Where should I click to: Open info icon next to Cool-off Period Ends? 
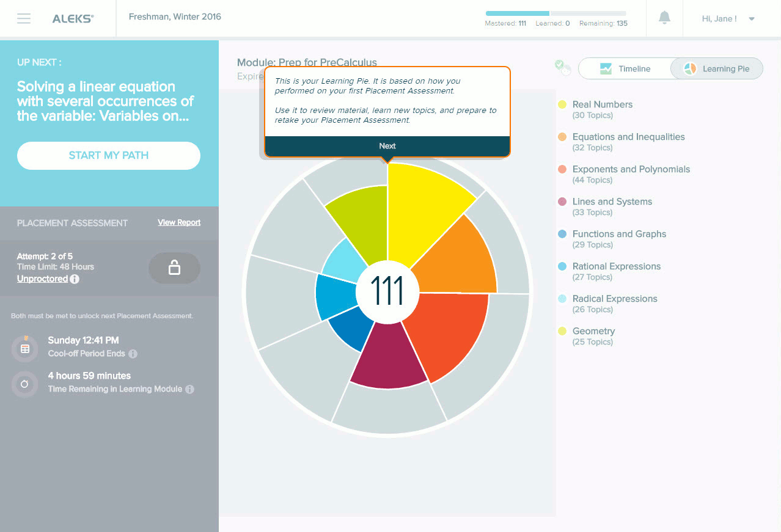[x=133, y=354]
